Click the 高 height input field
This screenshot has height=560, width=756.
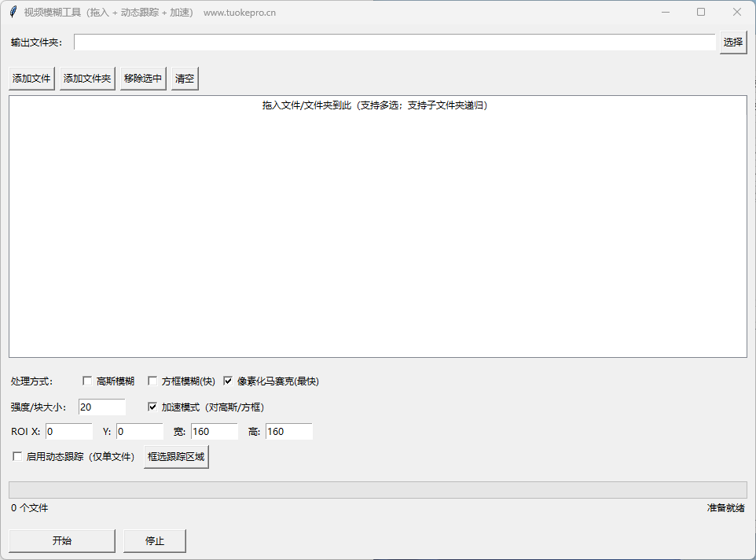click(288, 432)
